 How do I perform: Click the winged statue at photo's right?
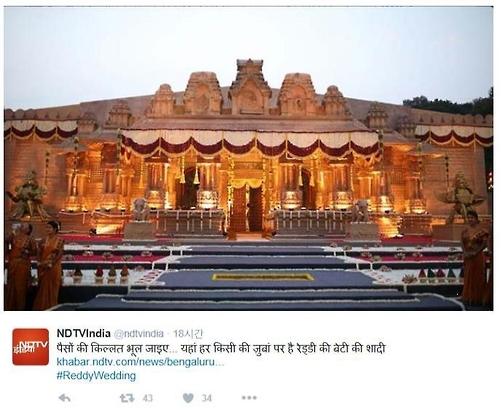tap(462, 197)
